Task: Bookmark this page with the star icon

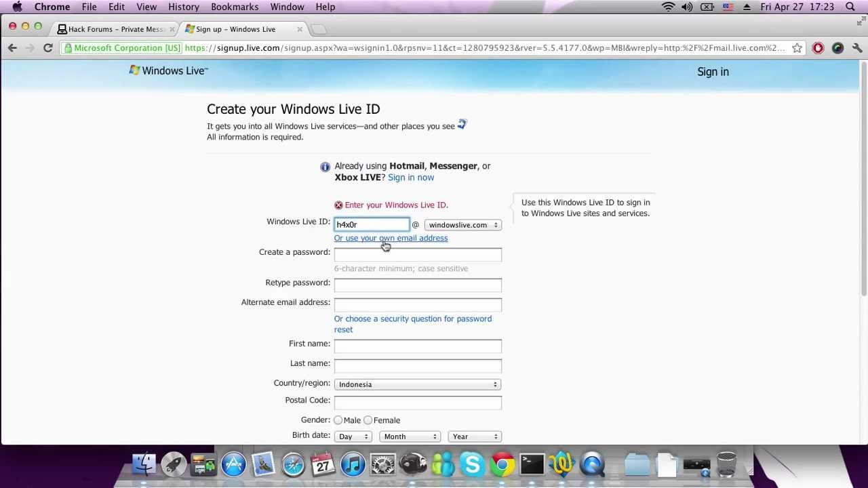Action: point(797,48)
